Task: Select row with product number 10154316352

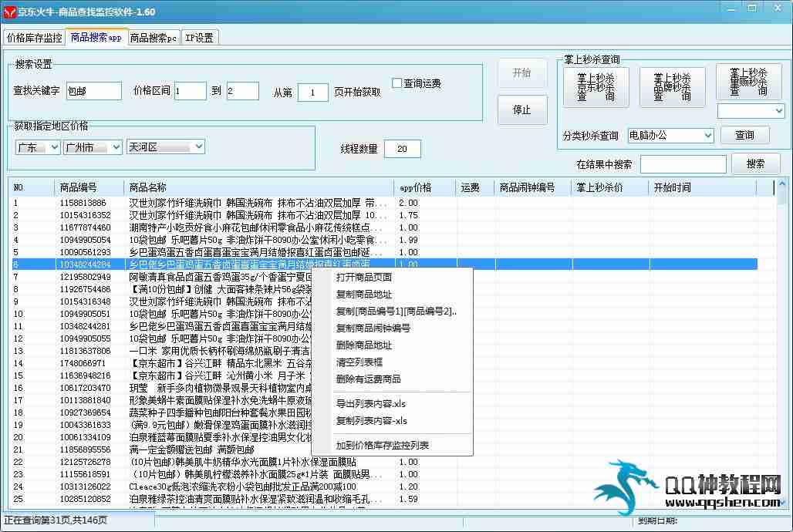Action: point(384,215)
